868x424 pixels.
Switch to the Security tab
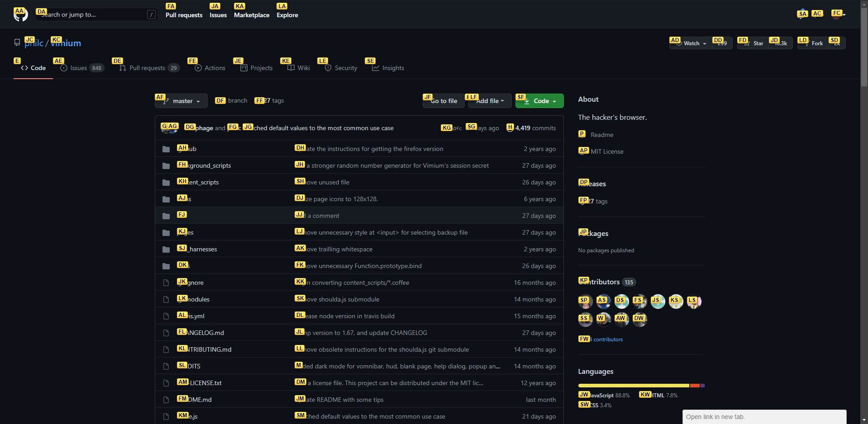[x=341, y=68]
